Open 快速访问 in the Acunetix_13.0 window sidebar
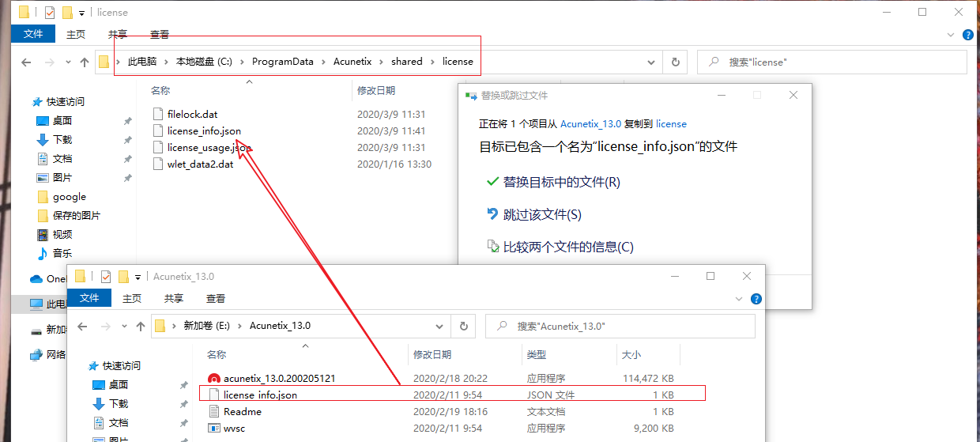This screenshot has width=980, height=442. coord(121,366)
